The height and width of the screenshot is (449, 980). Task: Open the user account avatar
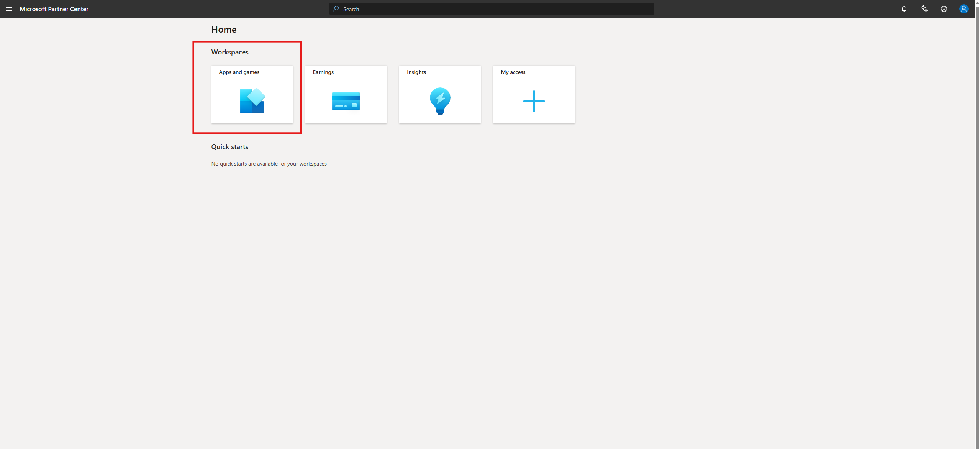(x=964, y=9)
